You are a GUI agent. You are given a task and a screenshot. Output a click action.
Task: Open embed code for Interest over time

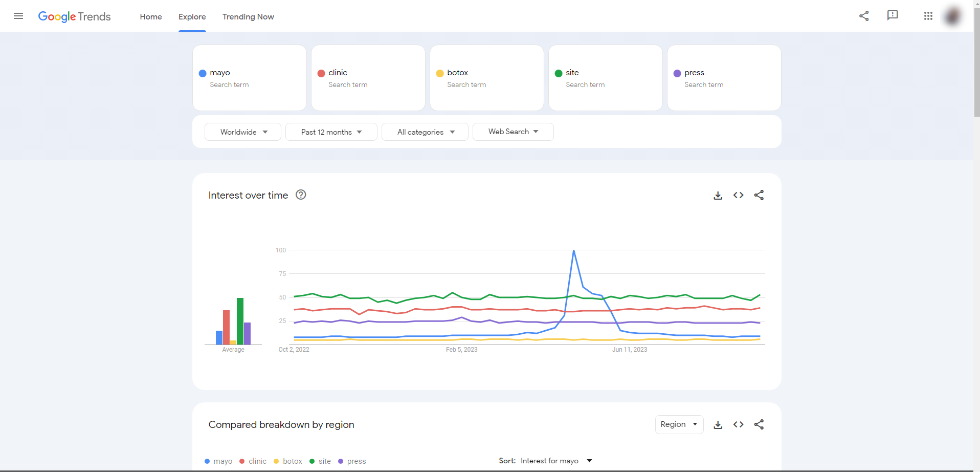click(x=739, y=195)
